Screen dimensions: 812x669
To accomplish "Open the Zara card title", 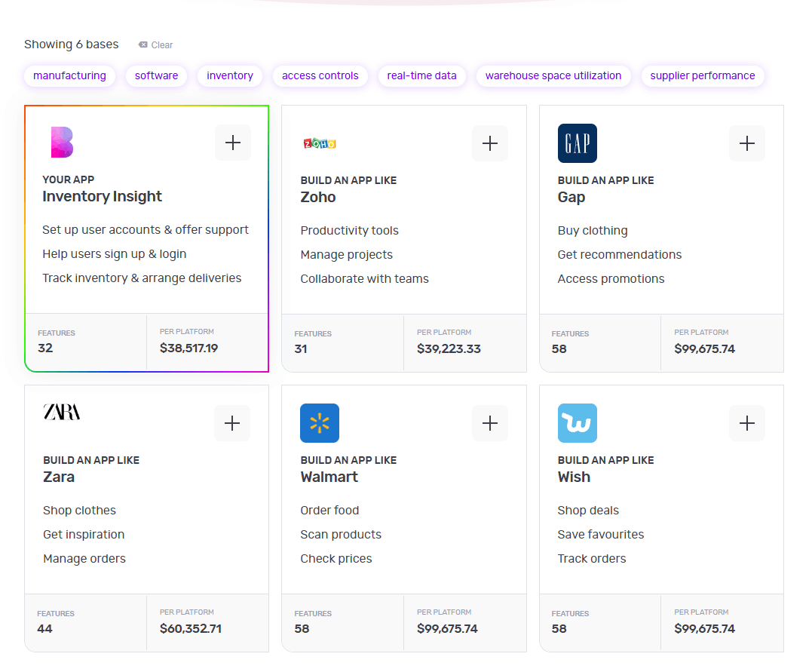I will [x=59, y=477].
